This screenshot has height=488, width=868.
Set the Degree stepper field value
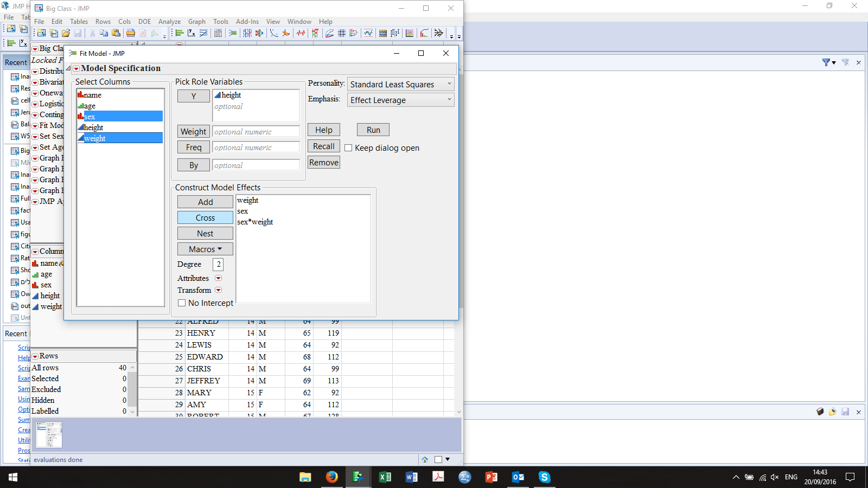tap(218, 264)
